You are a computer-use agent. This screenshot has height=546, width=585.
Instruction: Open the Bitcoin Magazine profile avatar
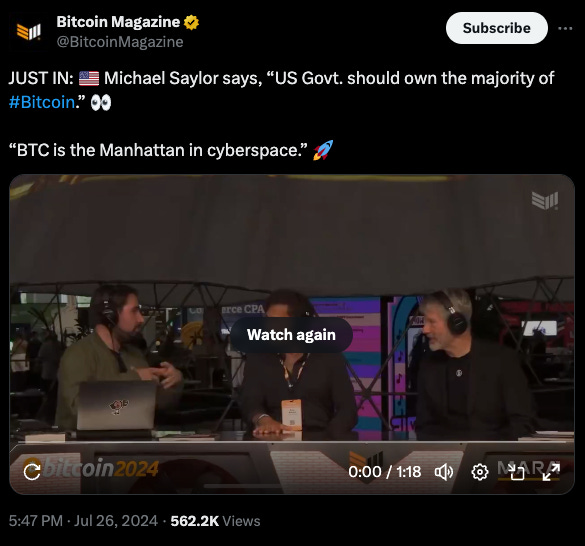pyautogui.click(x=29, y=31)
